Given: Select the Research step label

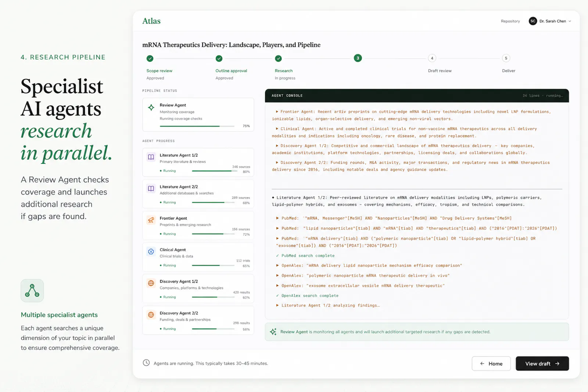Looking at the screenshot, I should 284,71.
